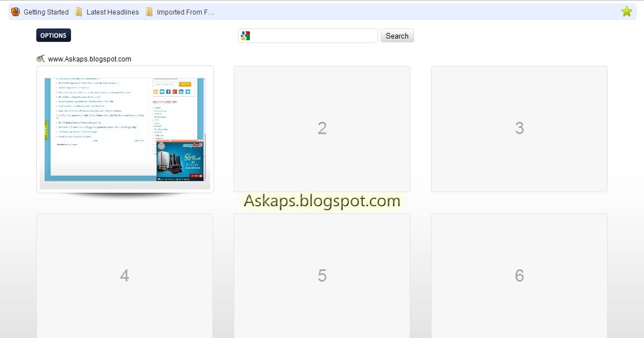The image size is (644, 338).
Task: Open the www.Askaps.blogspot.com link
Action: (x=89, y=59)
